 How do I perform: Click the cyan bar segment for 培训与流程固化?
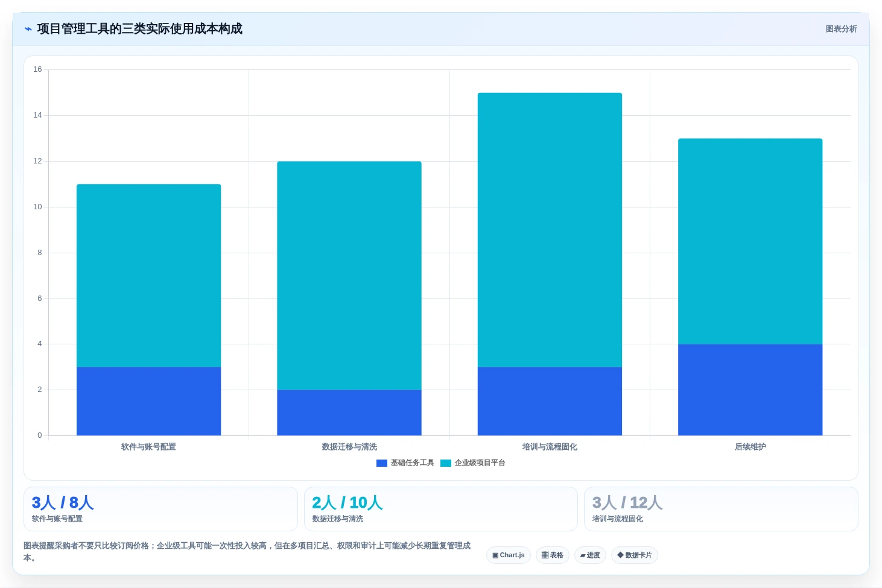[x=550, y=230]
